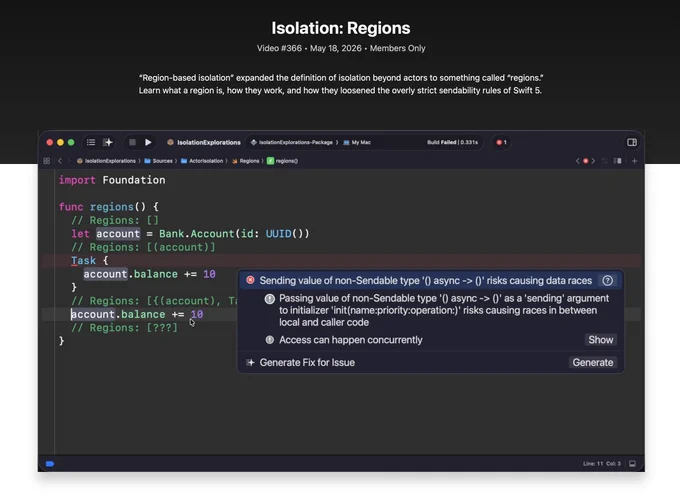Screen dimensions: 680x502
Task: Open the IsolationExplorations project title
Action: (x=204, y=142)
